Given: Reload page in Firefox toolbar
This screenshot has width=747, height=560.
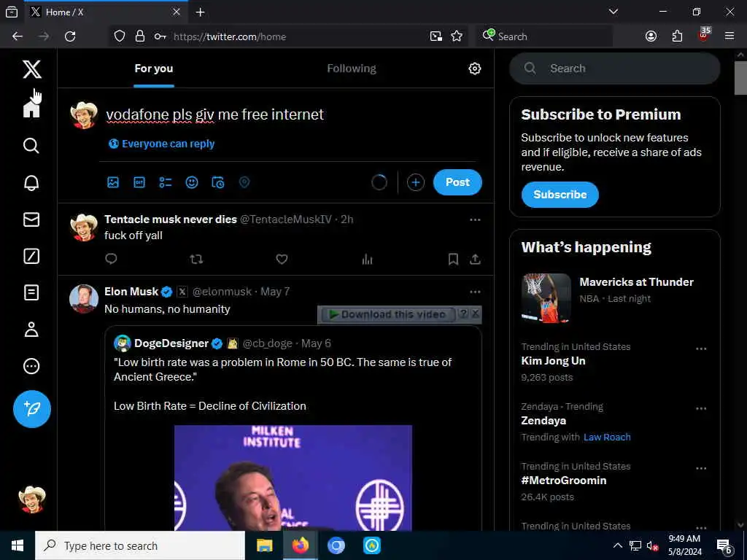Looking at the screenshot, I should point(70,36).
